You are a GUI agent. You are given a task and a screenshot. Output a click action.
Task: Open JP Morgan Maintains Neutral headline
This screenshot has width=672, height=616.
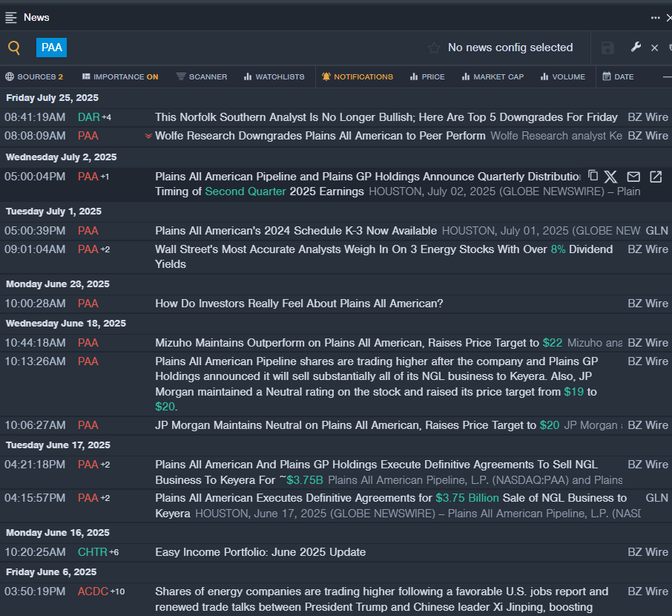coord(357,425)
